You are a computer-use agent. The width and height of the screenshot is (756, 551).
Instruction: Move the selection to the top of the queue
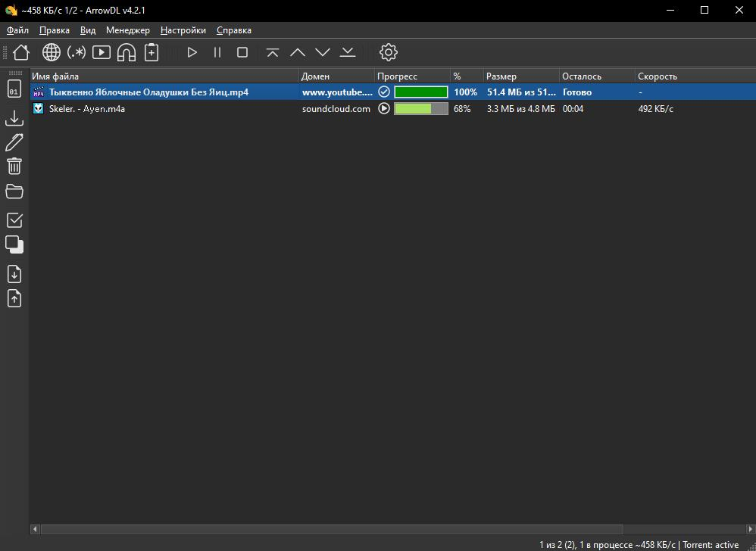[x=273, y=52]
